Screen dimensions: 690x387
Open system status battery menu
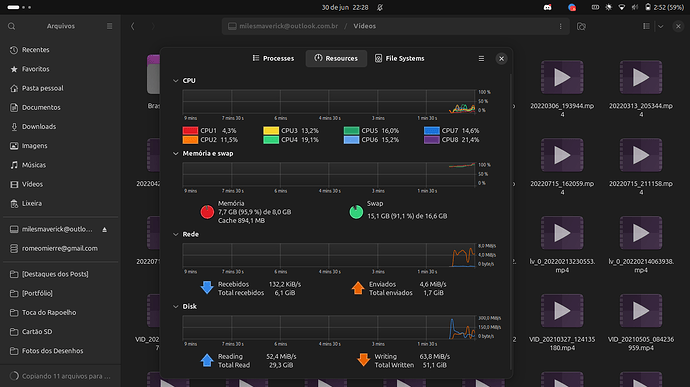pyautogui.click(x=665, y=7)
